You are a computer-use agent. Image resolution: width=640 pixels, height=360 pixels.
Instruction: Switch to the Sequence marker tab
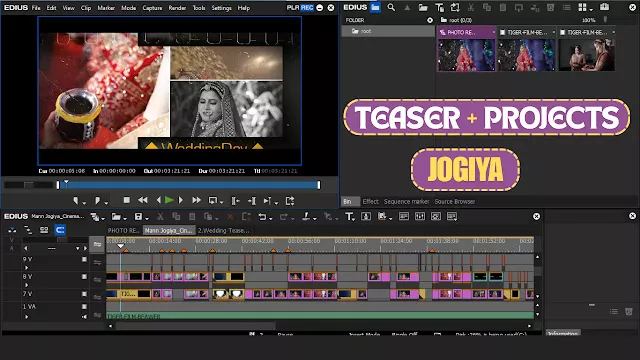tap(406, 201)
